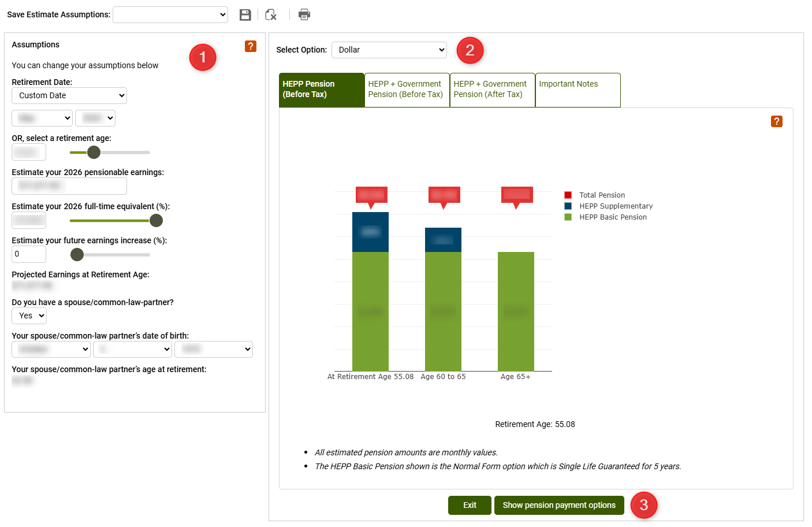Viewport: 812px width, 527px height.
Task: Open the retirement month dropdown
Action: [42, 118]
